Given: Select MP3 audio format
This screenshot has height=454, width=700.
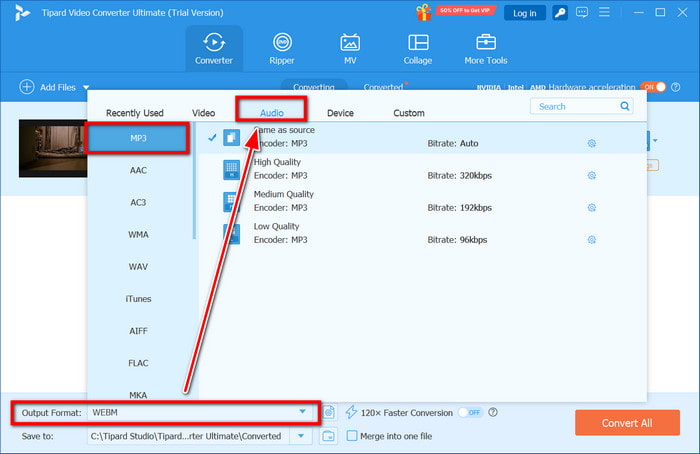Looking at the screenshot, I should point(138,138).
